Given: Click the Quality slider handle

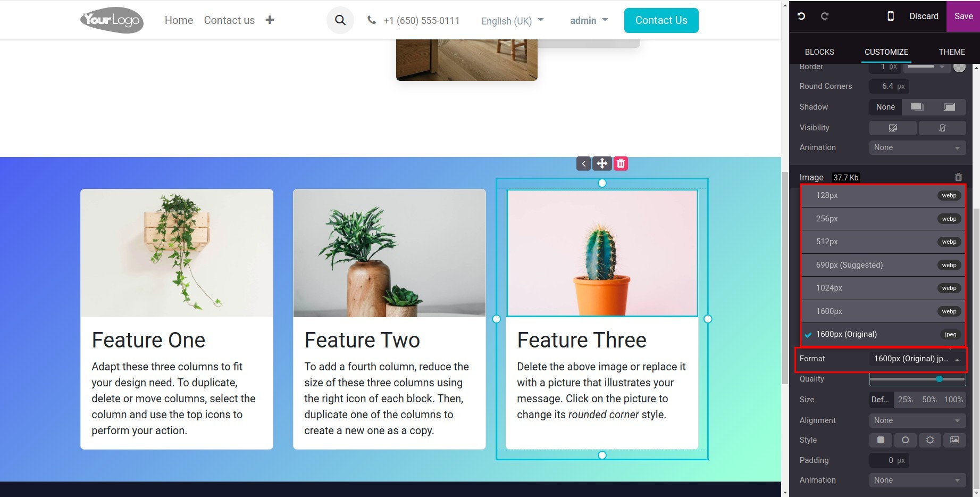Looking at the screenshot, I should tap(939, 379).
